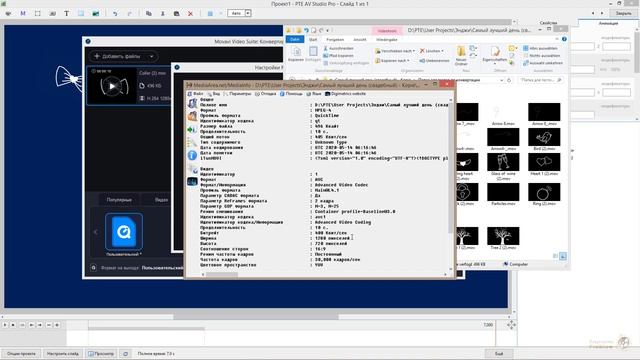Open the Язык menu in MediaInfo
The height and width of the screenshot is (360, 640).
314,94
